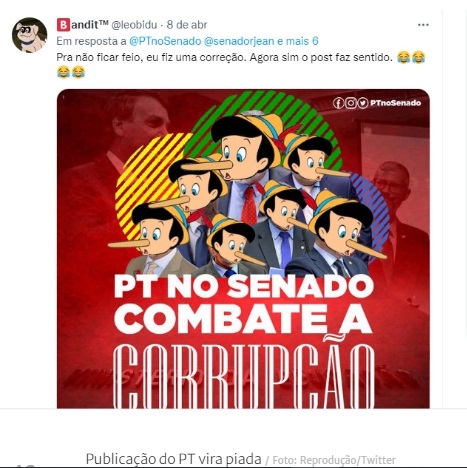This screenshot has width=467, height=468.
Task: Click the PTnoSenado watermark text in image
Action: (x=395, y=103)
